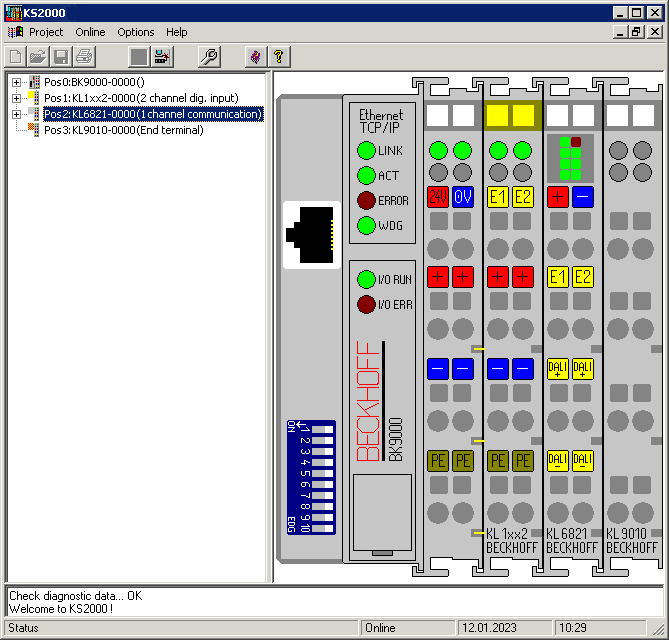Click the purple context help icon
The width and height of the screenshot is (669, 640).
256,57
